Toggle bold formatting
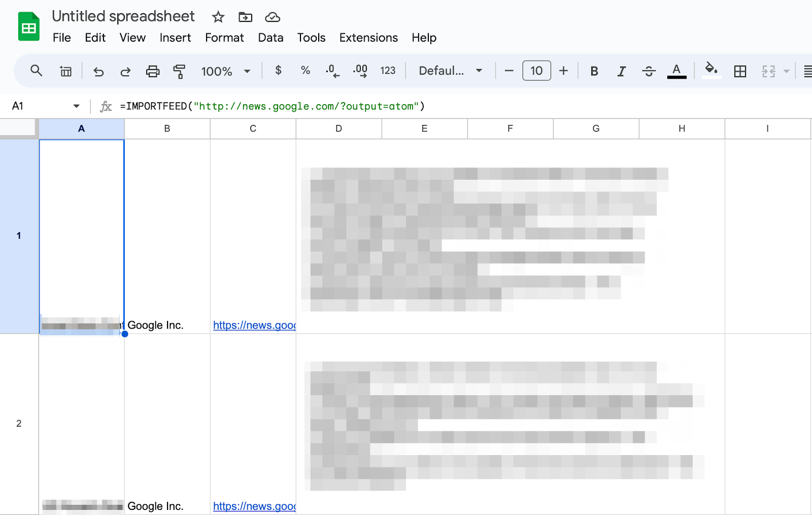The width and height of the screenshot is (812, 515). 594,71
